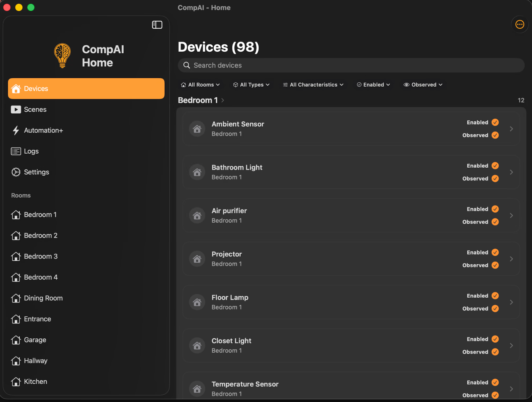Toggle the sidebar collapse icon
The height and width of the screenshot is (402, 532).
point(157,25)
